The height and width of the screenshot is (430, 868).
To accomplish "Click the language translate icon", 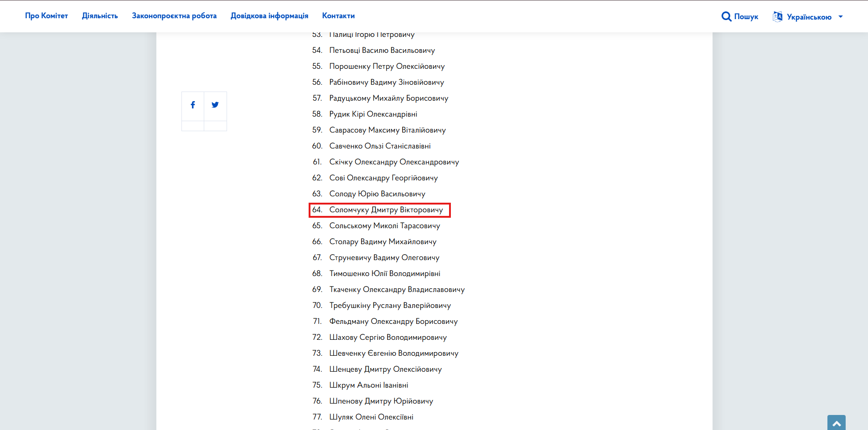I will 777,17.
